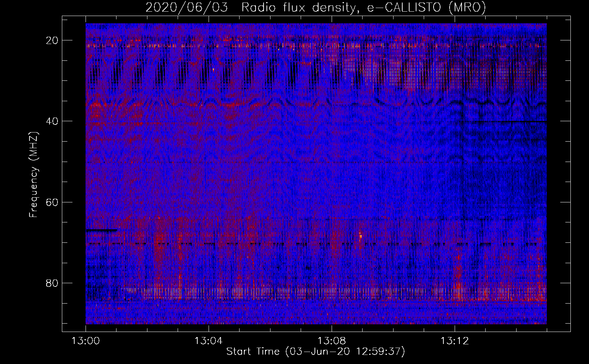The image size is (589, 364).
Task: Click the date '2020/06/03' in the title
Action: (187, 8)
